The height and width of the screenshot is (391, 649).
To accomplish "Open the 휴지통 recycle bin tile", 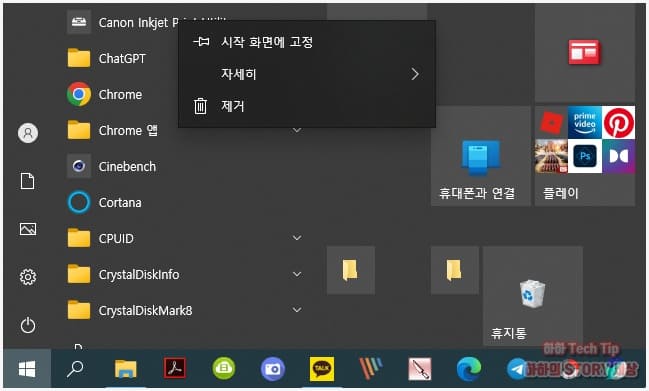I will click(533, 295).
